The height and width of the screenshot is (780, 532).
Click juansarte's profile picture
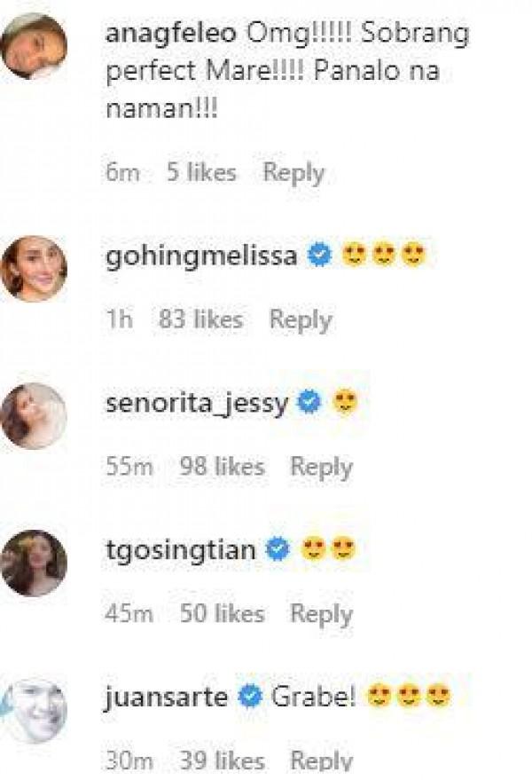coord(35,709)
